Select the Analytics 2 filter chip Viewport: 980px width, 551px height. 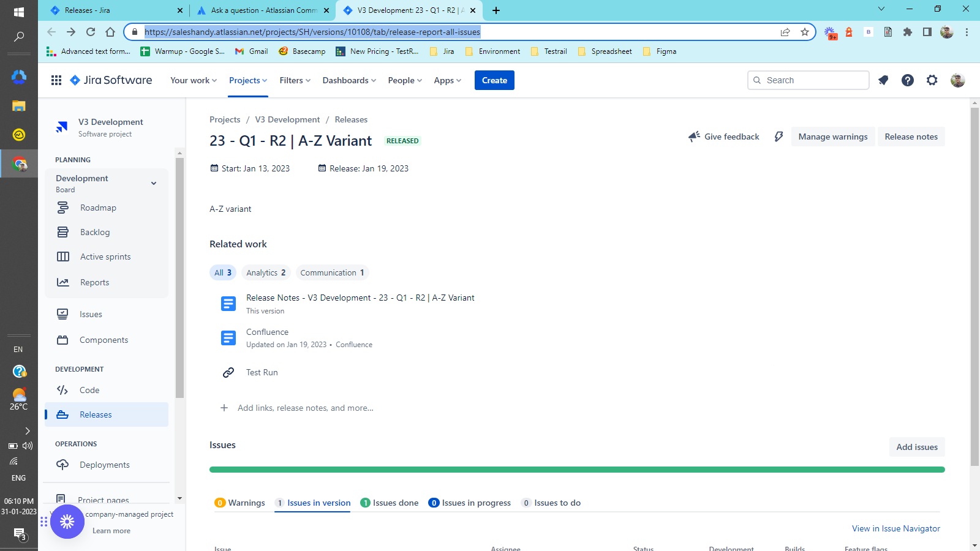click(266, 272)
